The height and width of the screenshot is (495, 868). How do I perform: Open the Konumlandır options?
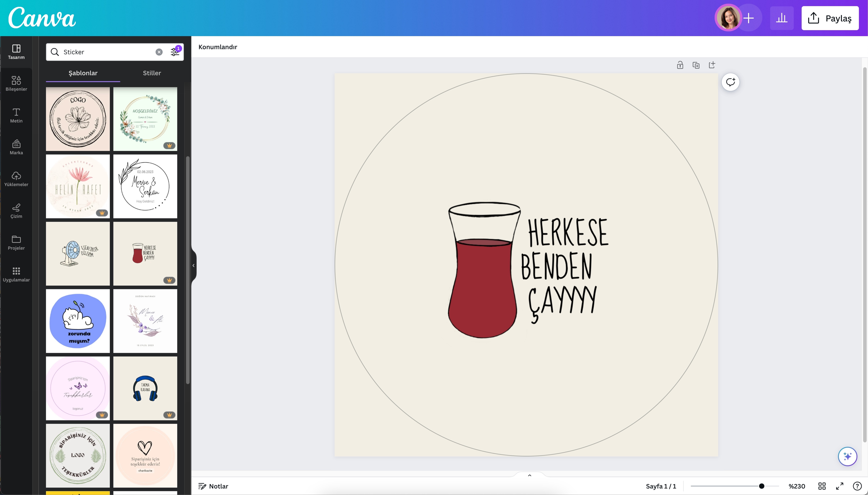click(x=218, y=47)
